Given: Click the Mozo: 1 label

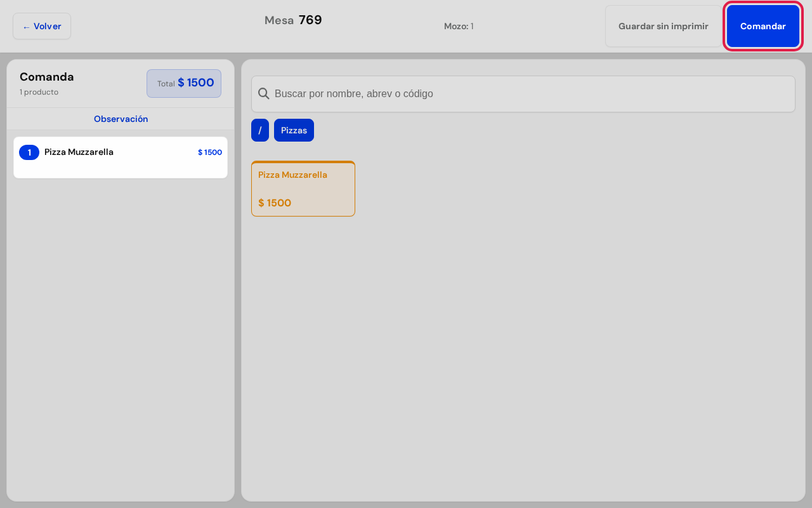Looking at the screenshot, I should [459, 27].
